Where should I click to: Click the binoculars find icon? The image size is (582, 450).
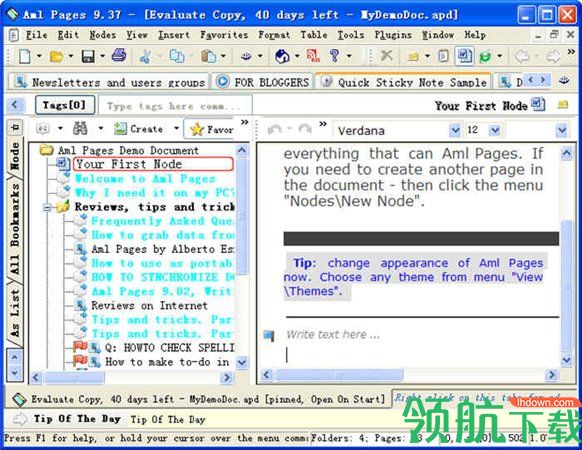coord(80,128)
